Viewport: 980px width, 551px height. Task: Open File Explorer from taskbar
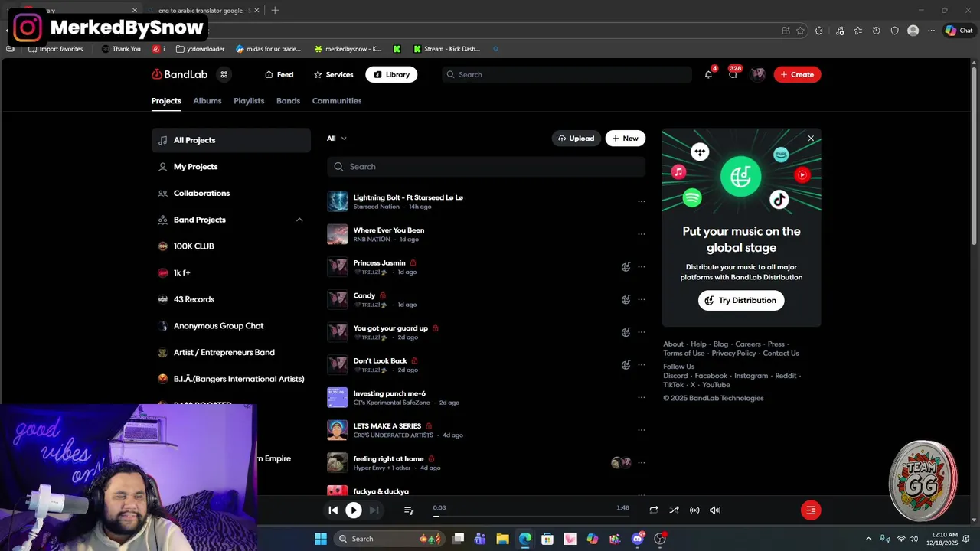click(x=502, y=539)
